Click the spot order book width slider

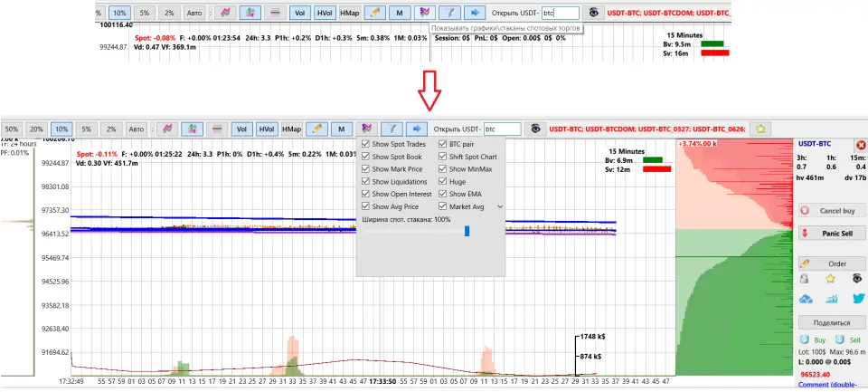pos(467,232)
